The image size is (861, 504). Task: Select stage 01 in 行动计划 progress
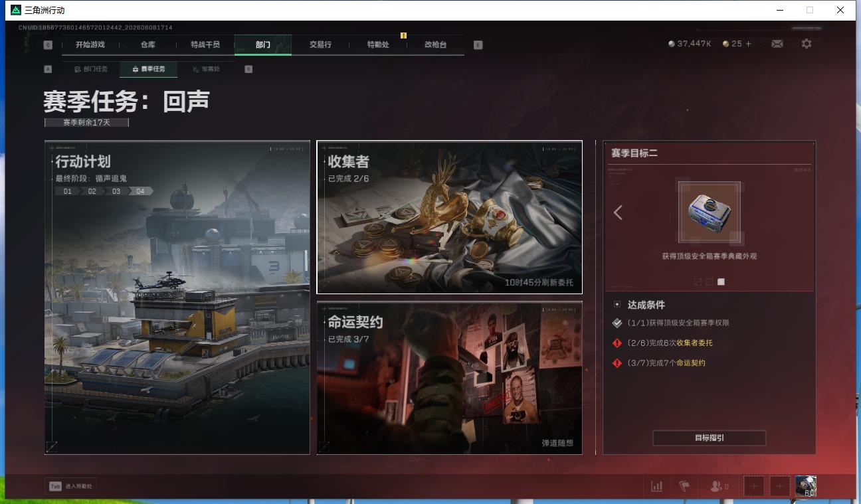click(68, 191)
